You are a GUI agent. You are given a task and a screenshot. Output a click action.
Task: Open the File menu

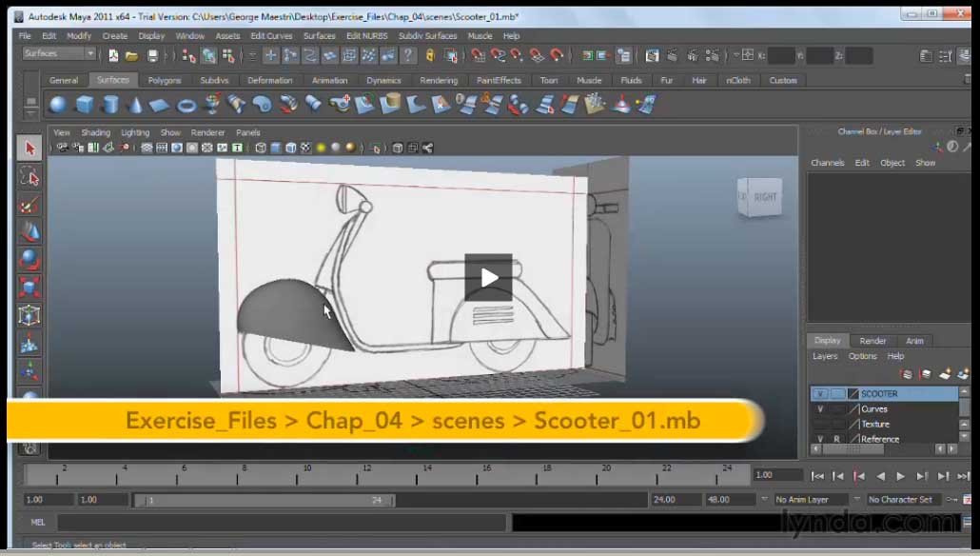tap(25, 36)
